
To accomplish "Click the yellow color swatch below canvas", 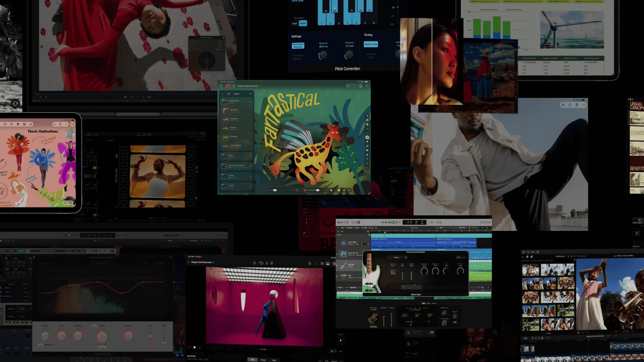I will [339, 190].
